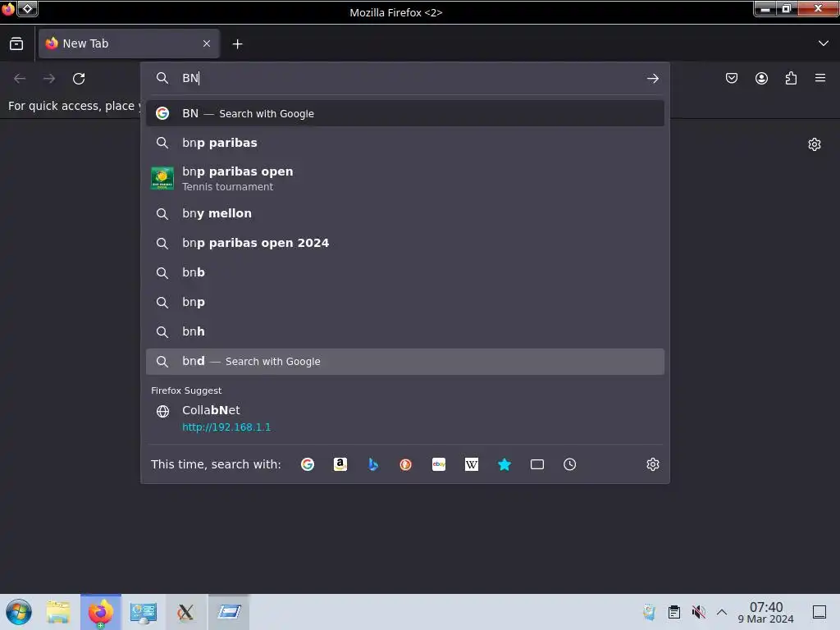
Task: Search open tabs with the tabs icon
Action: click(536, 464)
